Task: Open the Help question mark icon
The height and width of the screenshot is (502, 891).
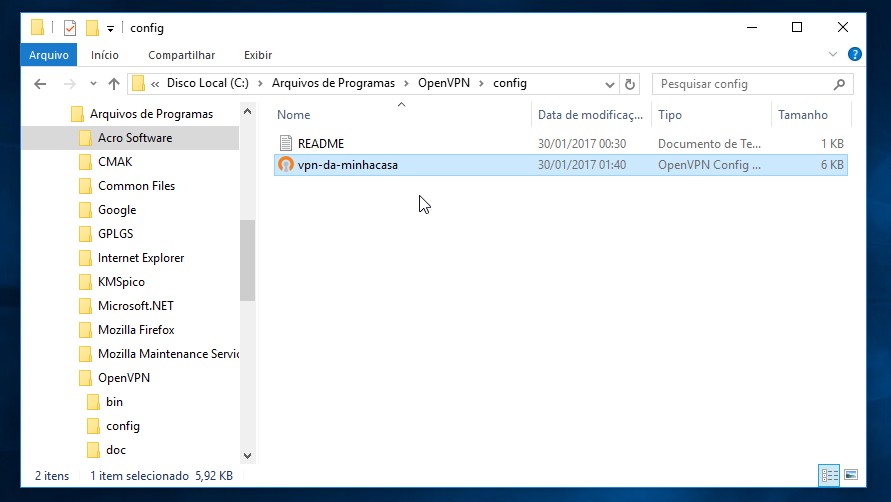Action: [854, 54]
